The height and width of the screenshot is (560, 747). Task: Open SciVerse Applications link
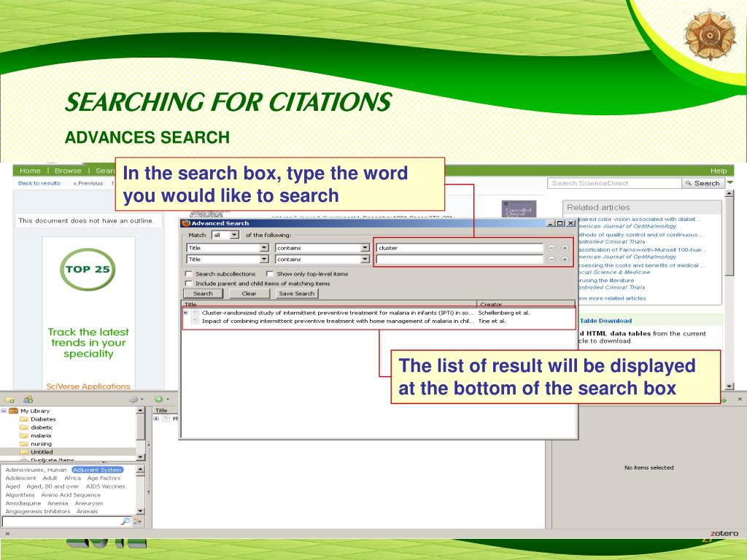point(88,386)
